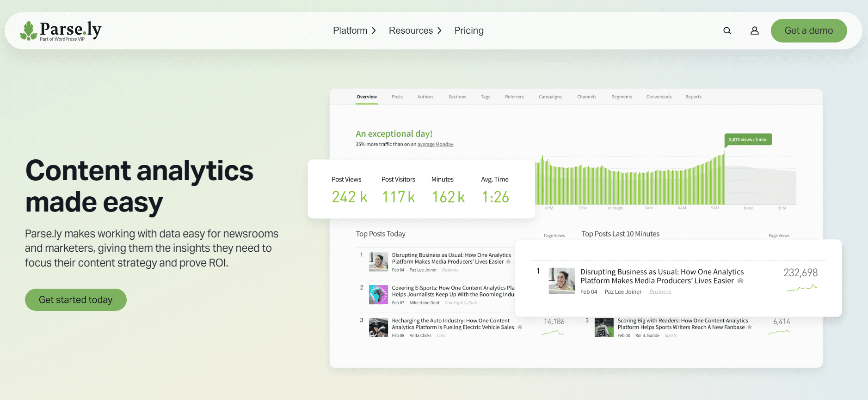Click the Parse.ly leaf logo
Viewport: 868px width, 400px height.
(x=29, y=30)
